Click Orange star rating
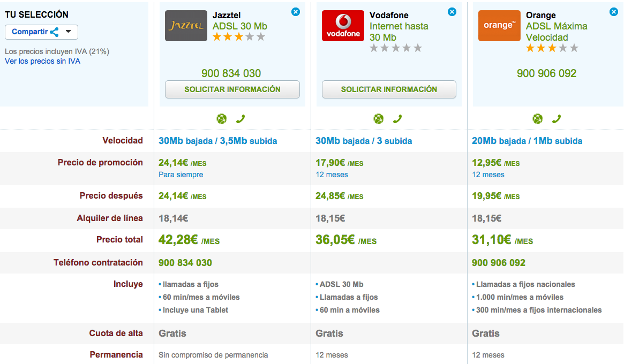 (x=552, y=49)
